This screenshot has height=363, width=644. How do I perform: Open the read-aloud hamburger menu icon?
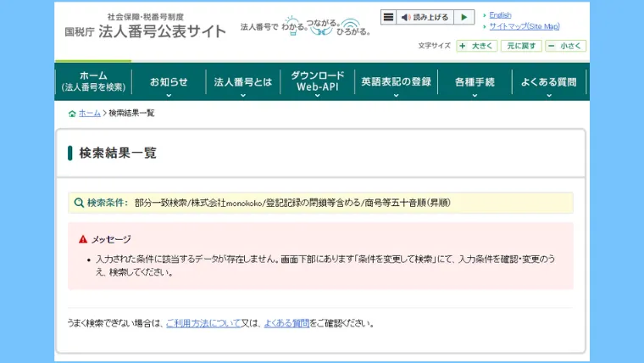pyautogui.click(x=388, y=17)
